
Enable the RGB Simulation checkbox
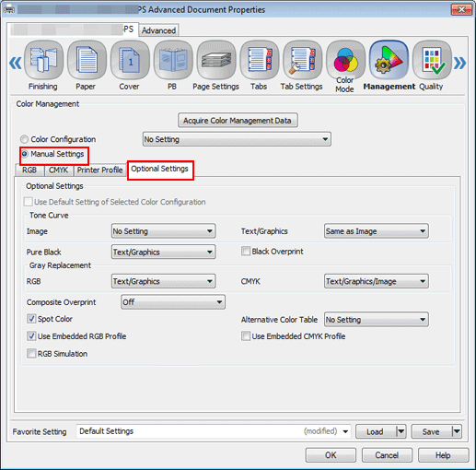31,354
